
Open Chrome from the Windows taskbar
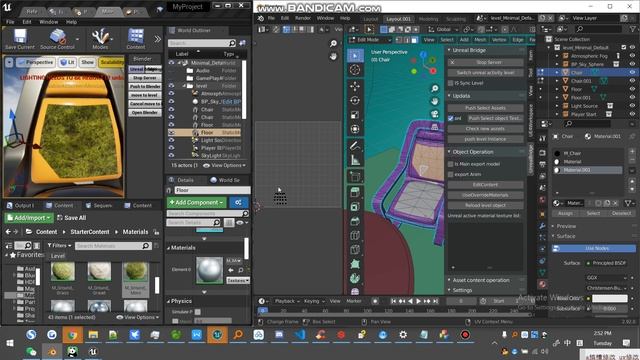(x=73, y=335)
